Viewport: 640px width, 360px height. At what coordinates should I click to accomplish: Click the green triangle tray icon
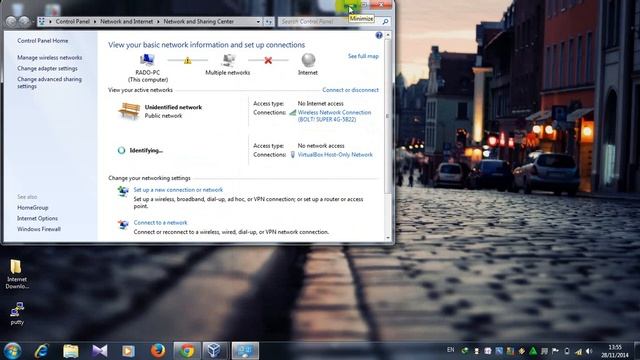pos(533,351)
